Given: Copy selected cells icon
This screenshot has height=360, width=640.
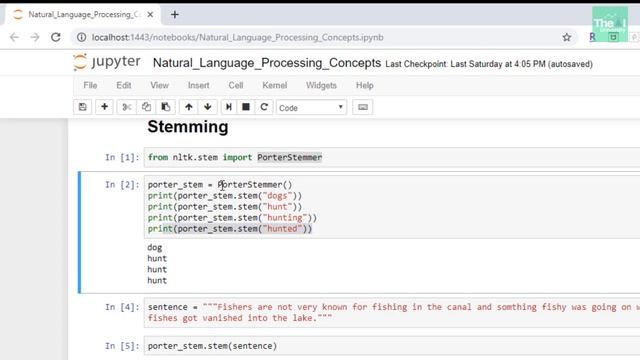Looking at the screenshot, I should (x=146, y=107).
